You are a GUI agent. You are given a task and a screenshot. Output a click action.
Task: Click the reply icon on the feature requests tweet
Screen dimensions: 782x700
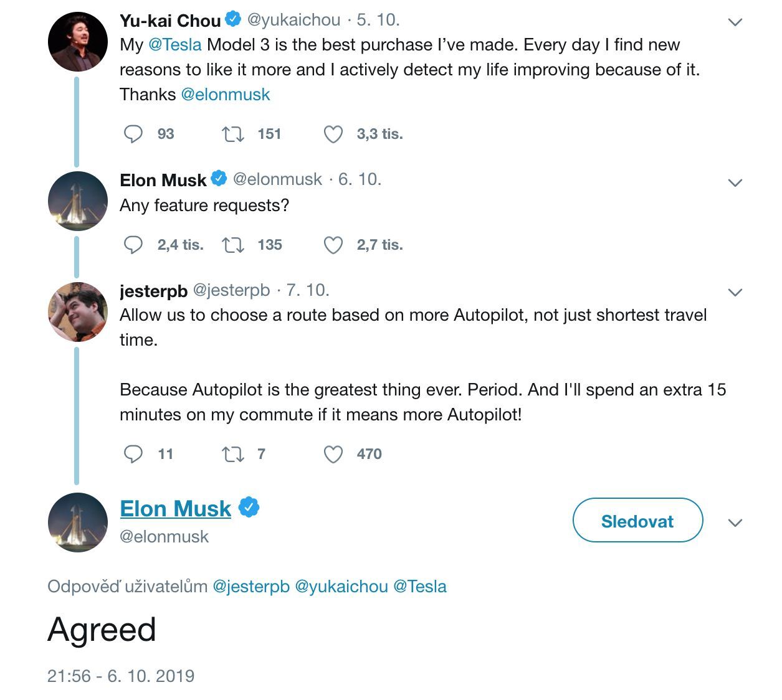click(134, 245)
